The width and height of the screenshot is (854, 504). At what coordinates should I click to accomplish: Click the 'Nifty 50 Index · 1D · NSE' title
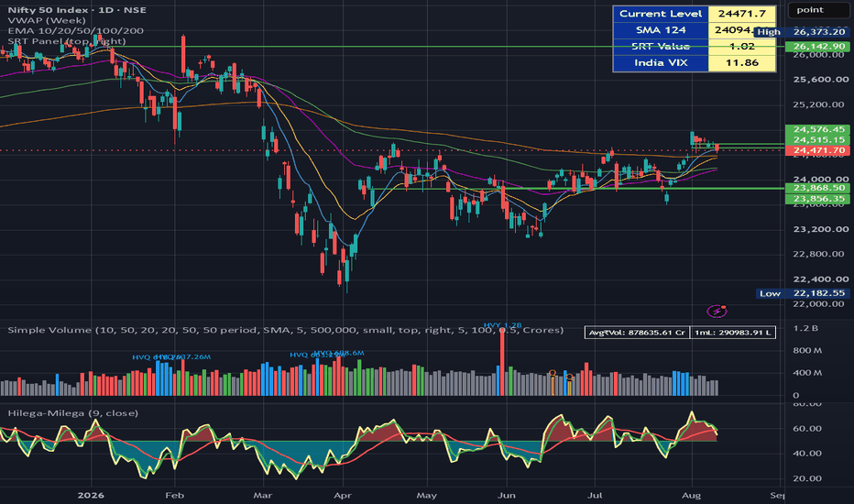(77, 10)
